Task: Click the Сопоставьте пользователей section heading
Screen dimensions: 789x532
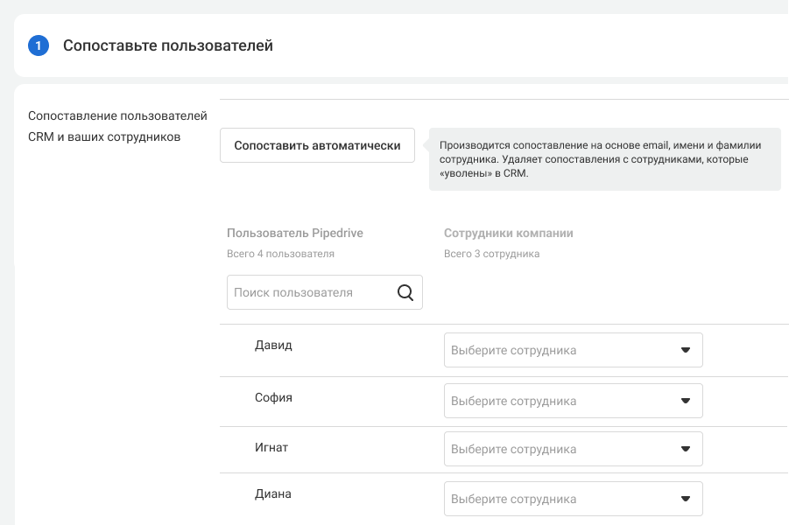Action: [x=168, y=45]
